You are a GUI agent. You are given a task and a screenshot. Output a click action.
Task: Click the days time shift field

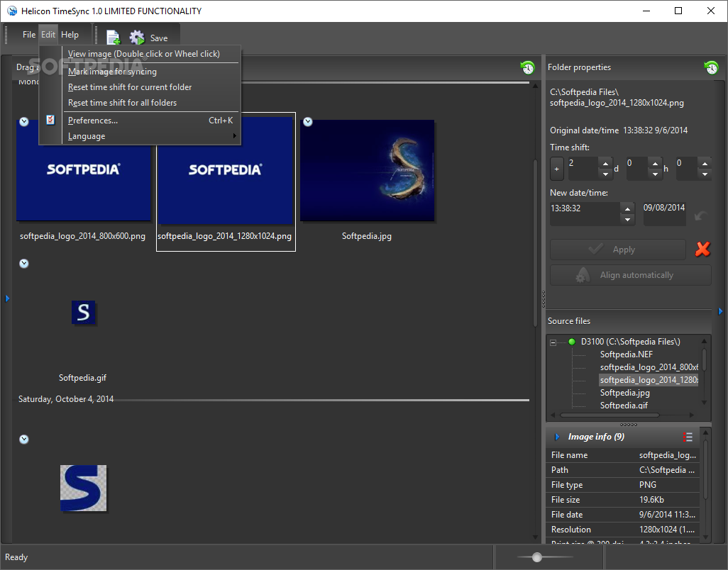584,168
